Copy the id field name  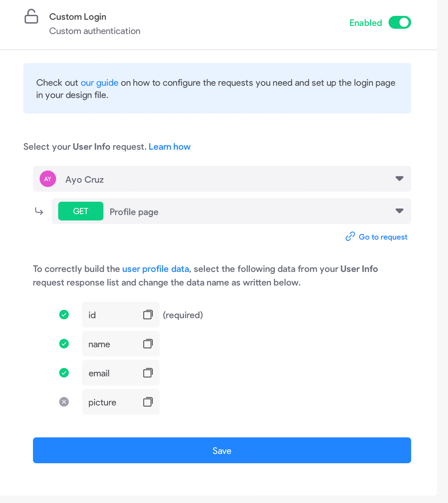[x=148, y=315]
